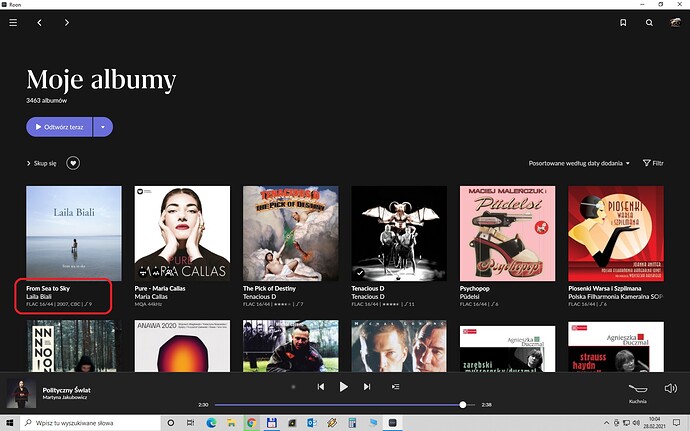Click the Polska Filharmonia Kameralna artist link
Screen dimensions: 690x431
[615, 297]
